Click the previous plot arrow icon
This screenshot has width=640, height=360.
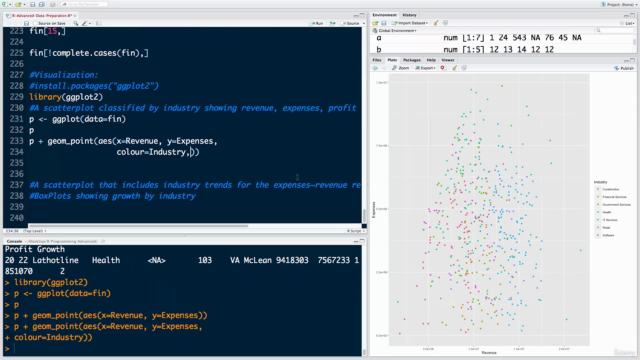376,68
